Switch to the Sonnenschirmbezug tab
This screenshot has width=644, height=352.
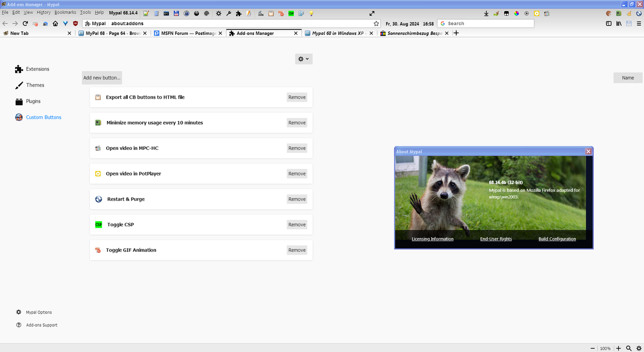[x=415, y=33]
